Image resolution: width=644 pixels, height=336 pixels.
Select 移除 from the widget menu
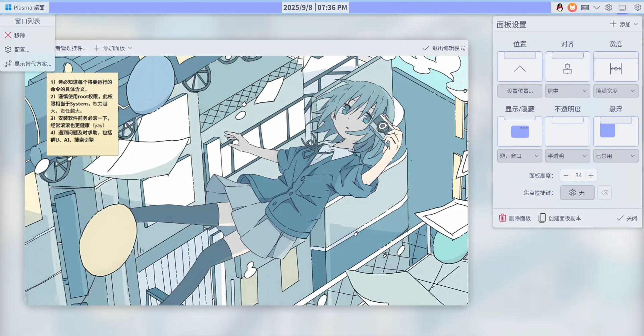[19, 35]
